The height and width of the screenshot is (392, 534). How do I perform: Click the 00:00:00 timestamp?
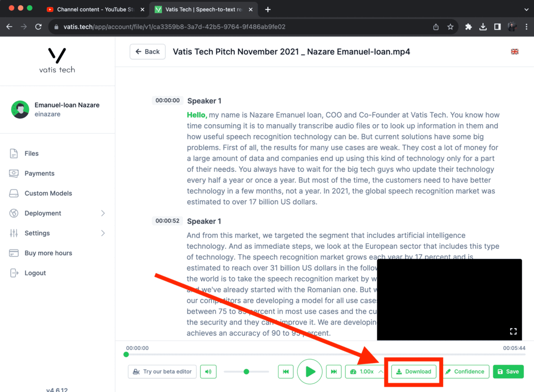(167, 101)
